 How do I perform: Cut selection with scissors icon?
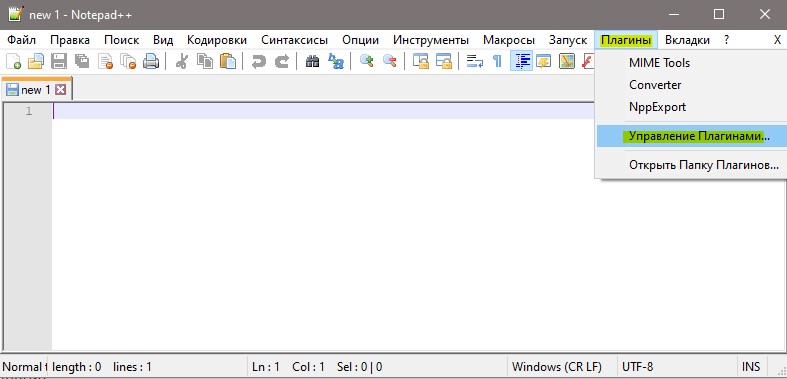tap(182, 61)
